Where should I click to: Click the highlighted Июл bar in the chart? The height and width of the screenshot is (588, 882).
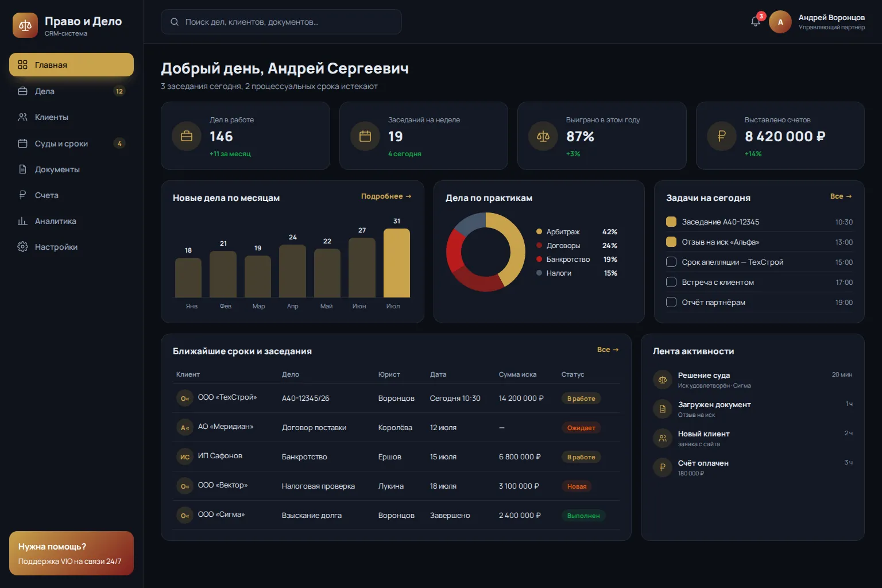(x=397, y=263)
